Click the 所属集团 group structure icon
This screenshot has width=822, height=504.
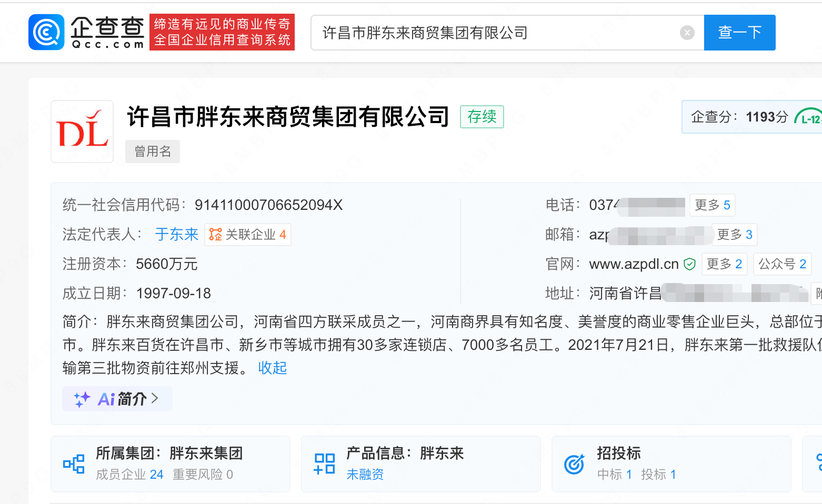(x=74, y=464)
